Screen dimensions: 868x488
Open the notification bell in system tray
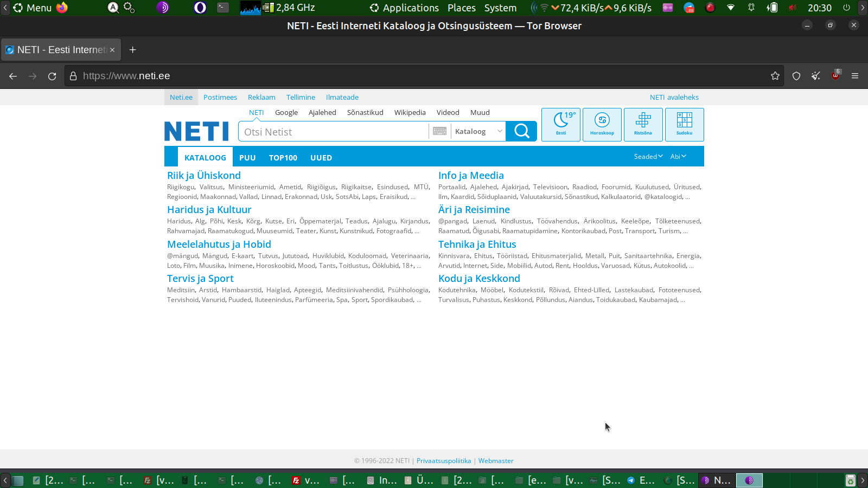[x=751, y=8]
